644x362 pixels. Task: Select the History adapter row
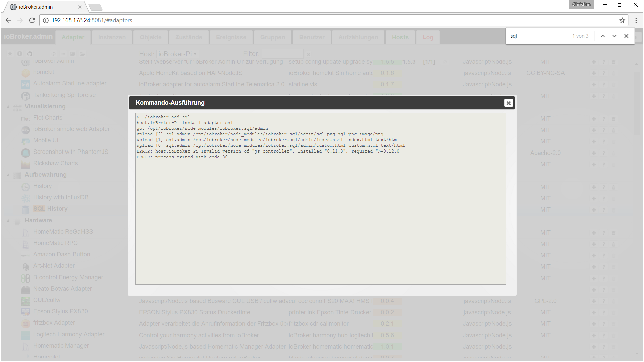(42, 186)
